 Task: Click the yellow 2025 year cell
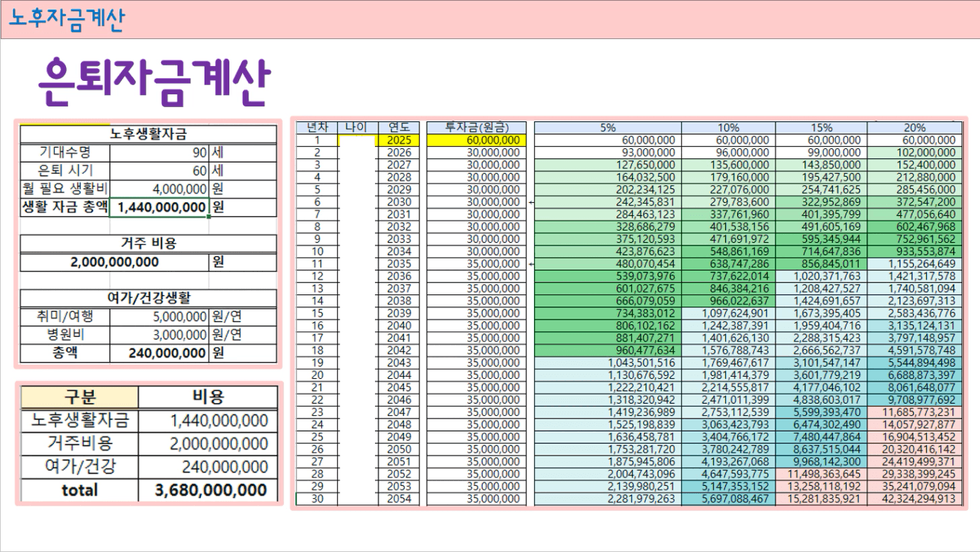click(398, 140)
